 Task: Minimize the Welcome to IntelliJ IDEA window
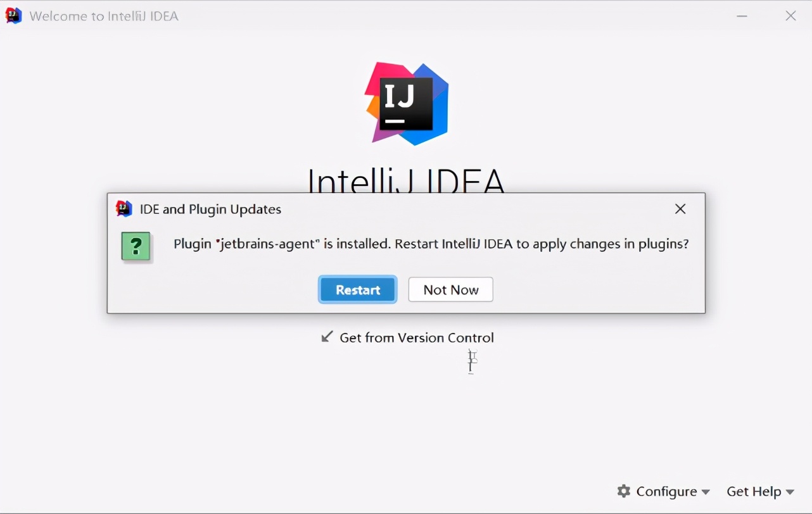[x=742, y=16]
